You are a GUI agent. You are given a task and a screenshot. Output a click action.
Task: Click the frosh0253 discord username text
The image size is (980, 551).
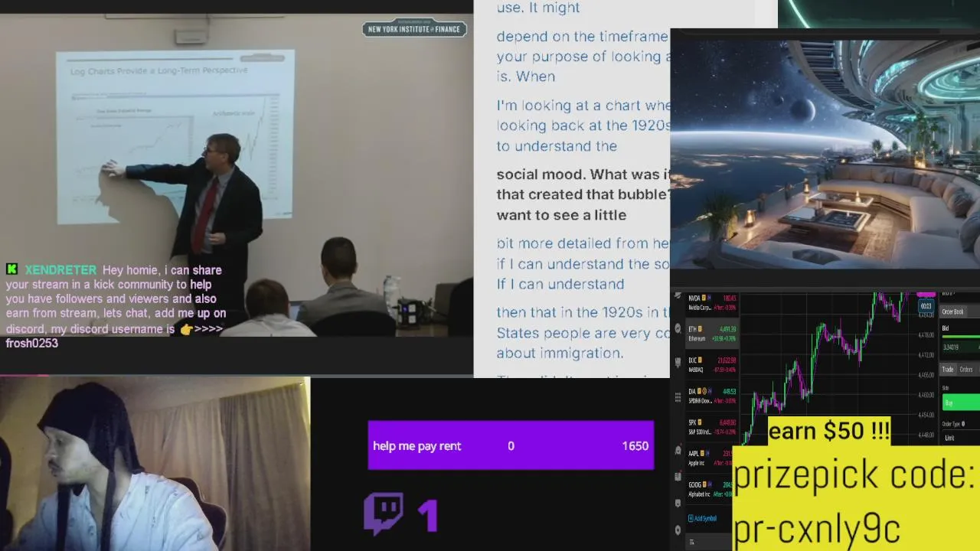pyautogui.click(x=32, y=344)
